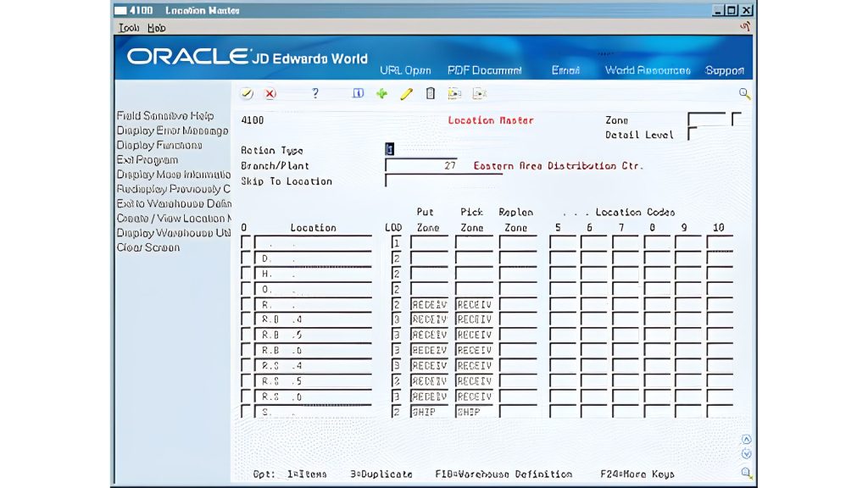The height and width of the screenshot is (488, 868).
Task: Select Field Sensitive Help in sidebar
Action: point(165,115)
